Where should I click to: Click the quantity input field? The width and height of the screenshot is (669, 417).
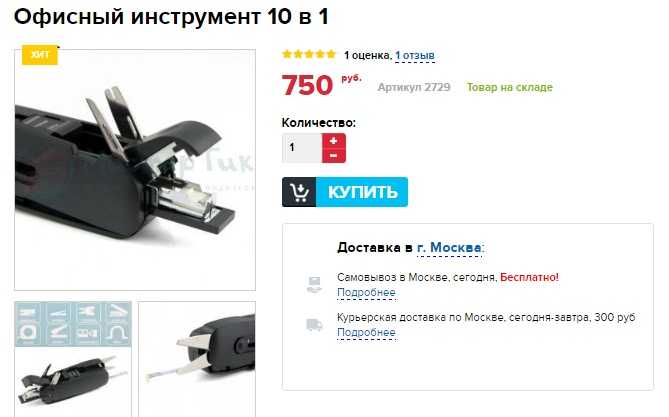(x=302, y=148)
